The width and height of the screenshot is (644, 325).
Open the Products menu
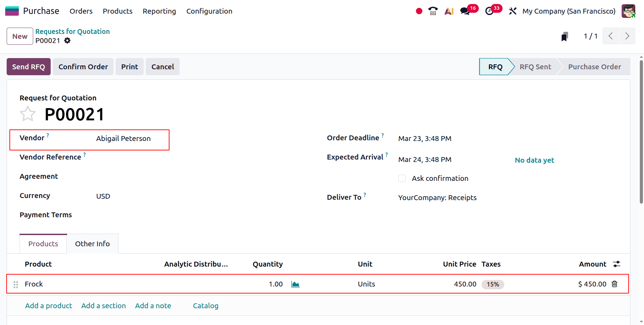pos(117,11)
